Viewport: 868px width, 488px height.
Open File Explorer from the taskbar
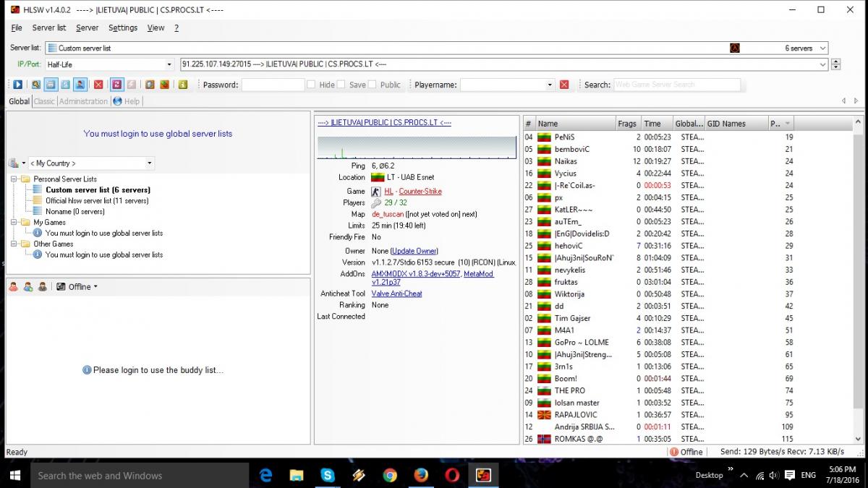coord(297,475)
